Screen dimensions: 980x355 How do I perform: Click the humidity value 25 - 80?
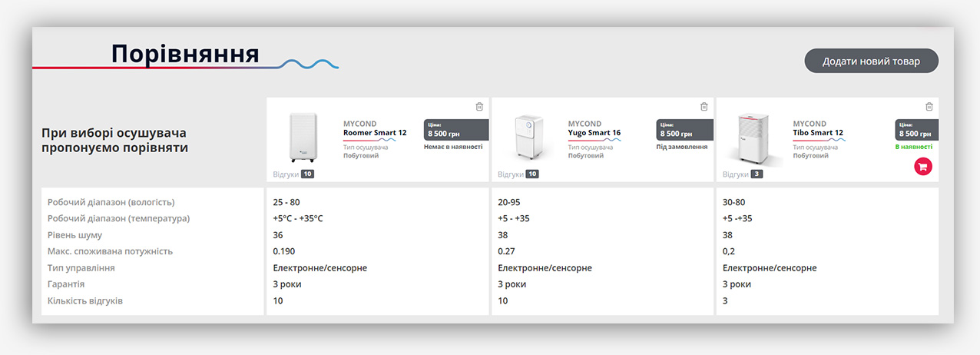point(286,202)
